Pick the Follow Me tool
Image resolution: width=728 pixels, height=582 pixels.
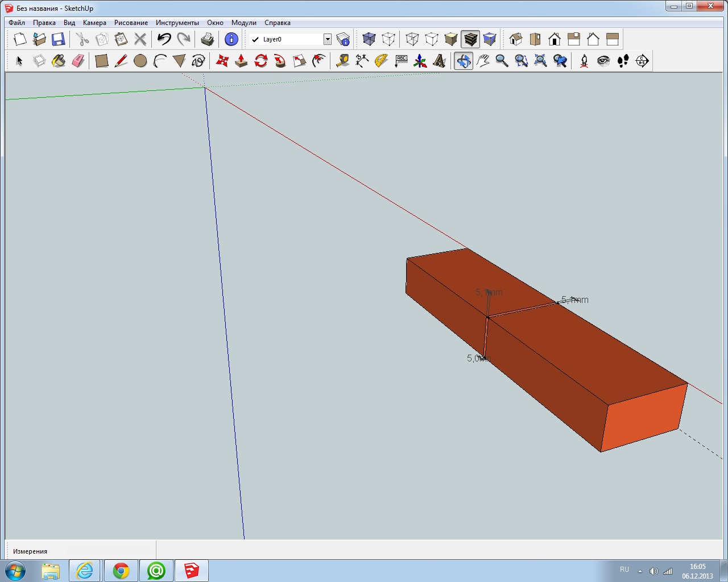coord(280,61)
